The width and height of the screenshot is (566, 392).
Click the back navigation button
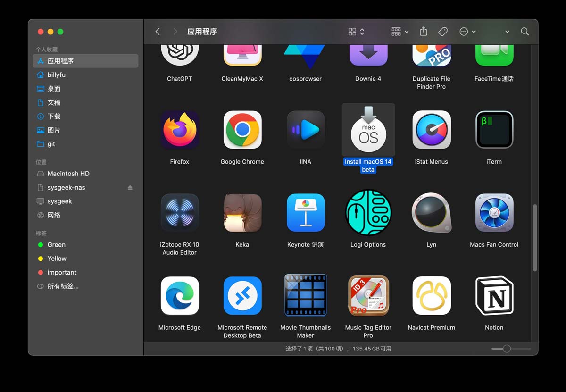(x=158, y=32)
